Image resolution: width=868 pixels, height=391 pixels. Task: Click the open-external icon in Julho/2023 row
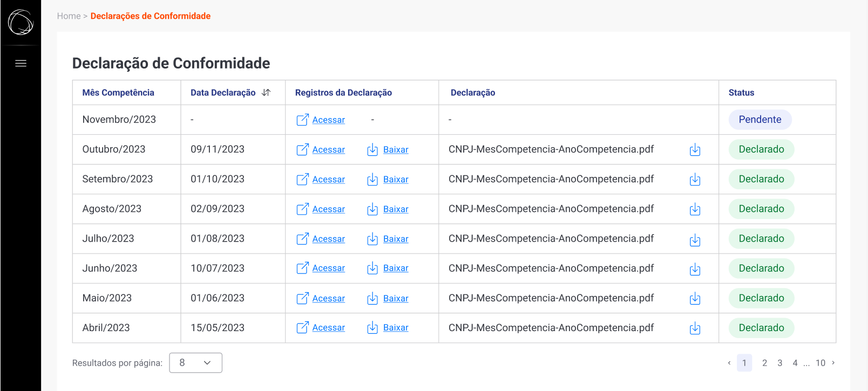point(302,238)
